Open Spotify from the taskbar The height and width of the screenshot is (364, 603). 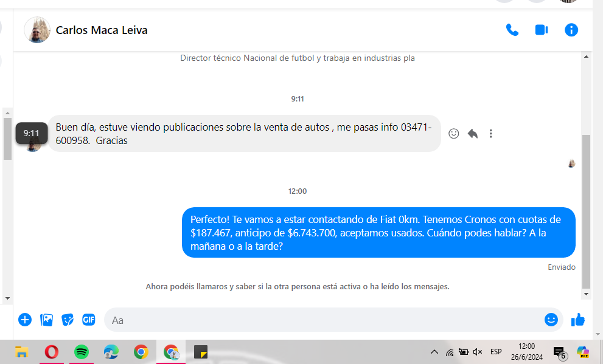click(81, 352)
